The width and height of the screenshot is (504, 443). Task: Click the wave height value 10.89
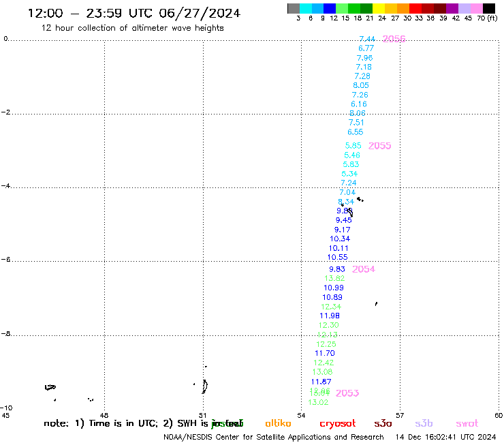pyautogui.click(x=332, y=297)
